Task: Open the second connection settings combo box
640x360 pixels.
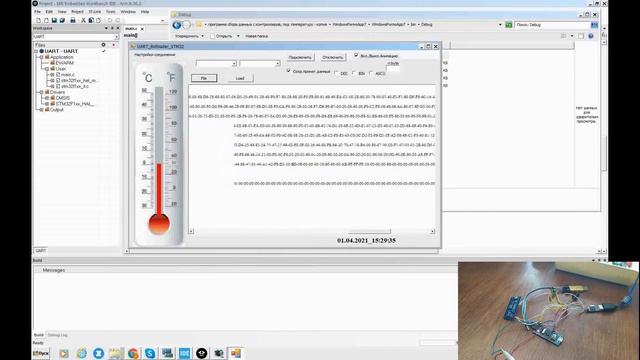Action: (x=260, y=64)
